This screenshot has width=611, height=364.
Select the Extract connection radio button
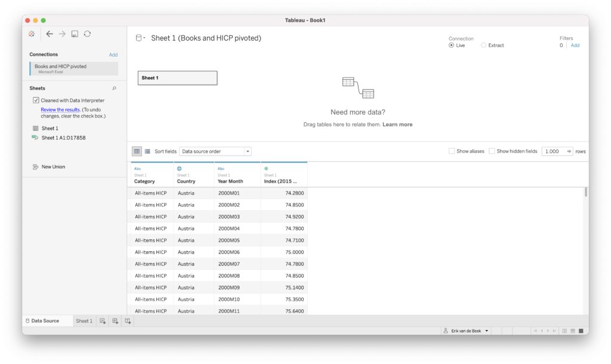[x=485, y=45]
